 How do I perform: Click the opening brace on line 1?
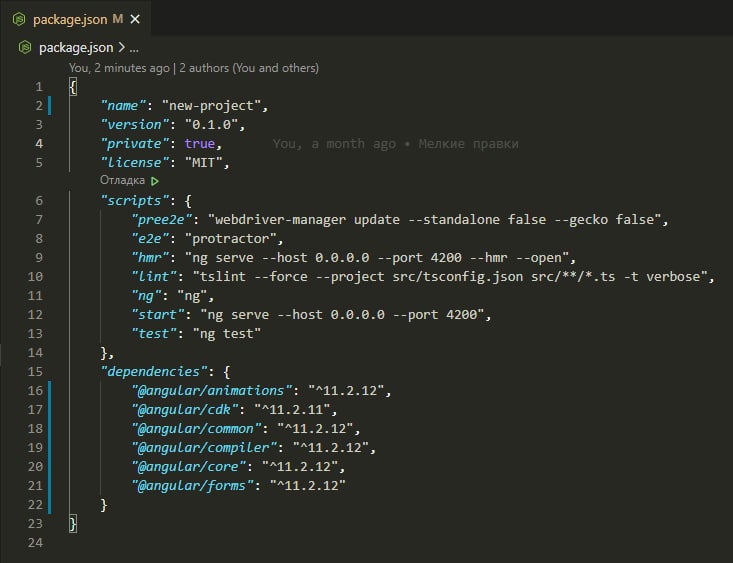pyautogui.click(x=73, y=87)
